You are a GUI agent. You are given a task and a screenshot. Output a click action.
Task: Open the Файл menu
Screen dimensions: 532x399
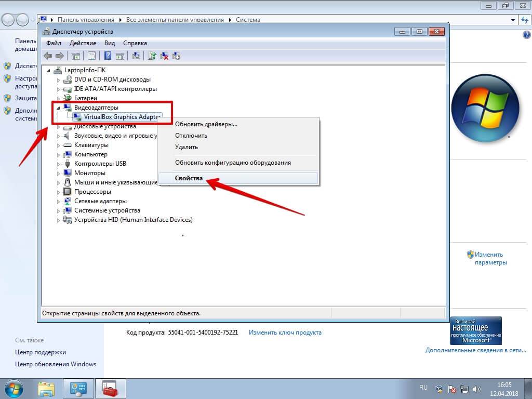tap(54, 43)
